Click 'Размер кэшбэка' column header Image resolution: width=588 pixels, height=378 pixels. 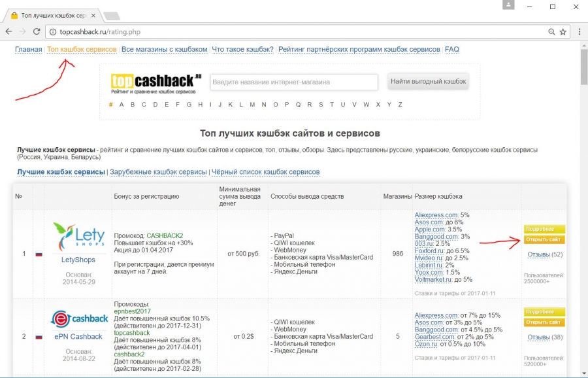[438, 196]
